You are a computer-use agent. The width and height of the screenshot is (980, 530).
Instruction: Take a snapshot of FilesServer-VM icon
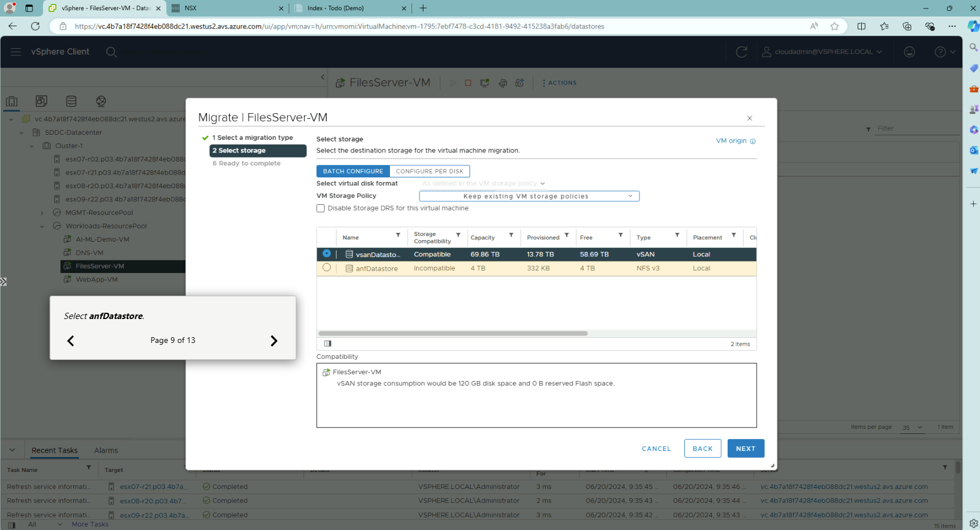click(x=520, y=83)
